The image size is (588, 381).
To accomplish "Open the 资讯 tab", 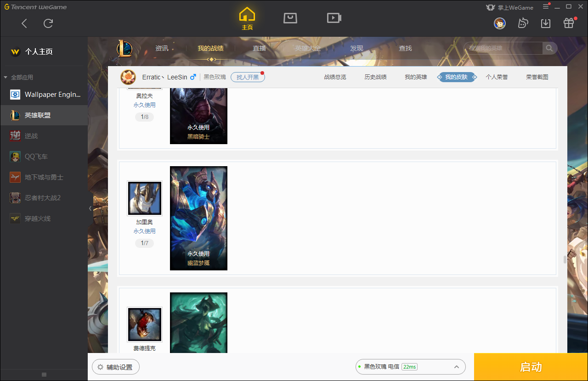I will [162, 48].
